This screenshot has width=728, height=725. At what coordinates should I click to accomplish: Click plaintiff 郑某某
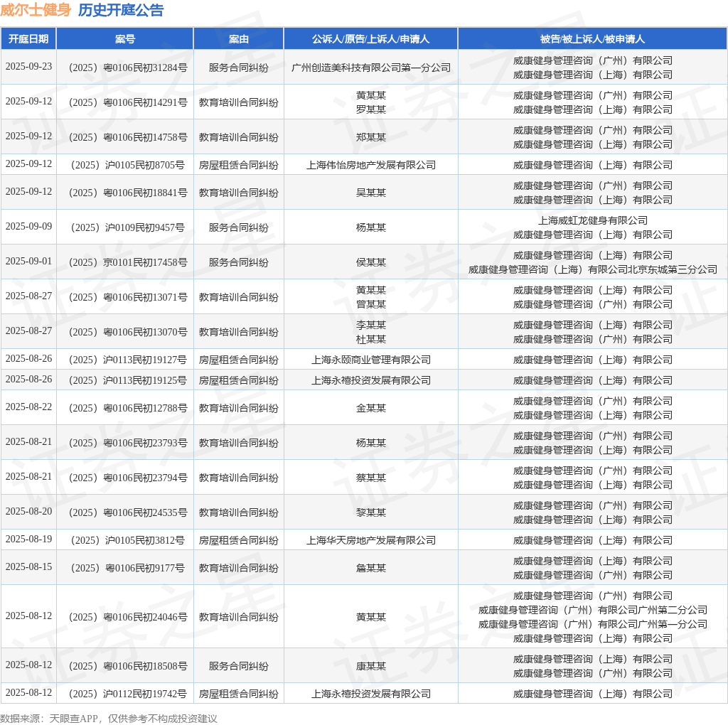[371, 137]
